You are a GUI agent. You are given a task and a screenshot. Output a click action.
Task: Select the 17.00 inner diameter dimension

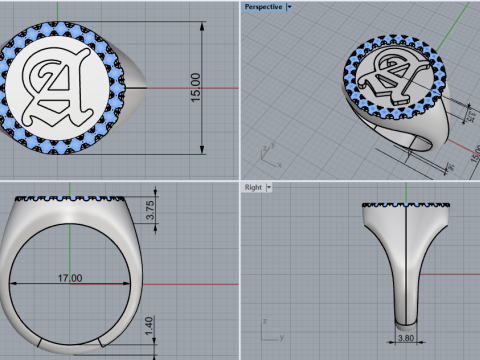(70, 278)
